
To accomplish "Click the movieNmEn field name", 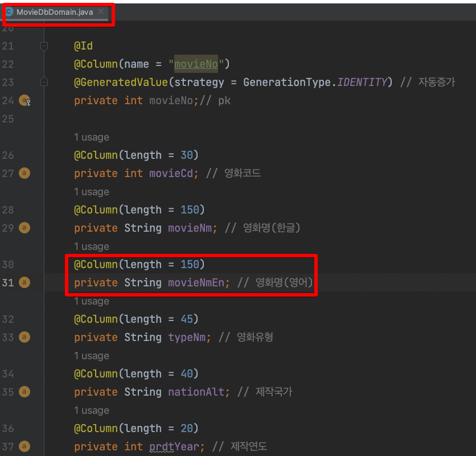I will pyautogui.click(x=196, y=282).
